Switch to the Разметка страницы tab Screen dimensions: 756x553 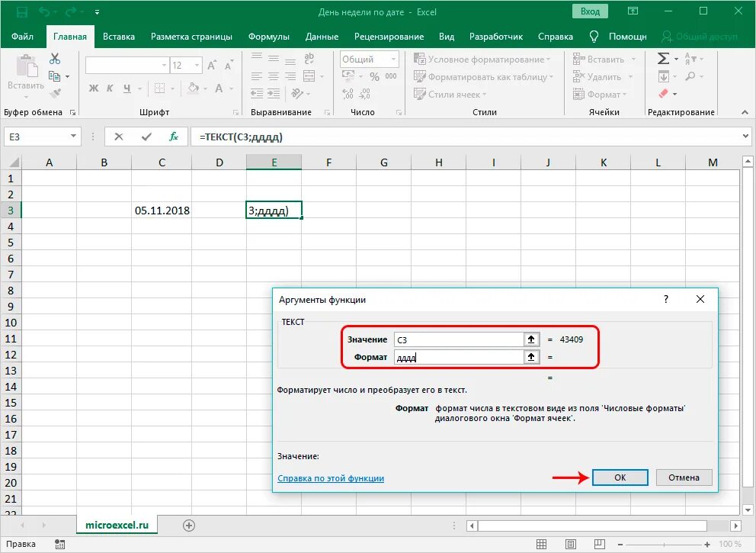coord(191,37)
